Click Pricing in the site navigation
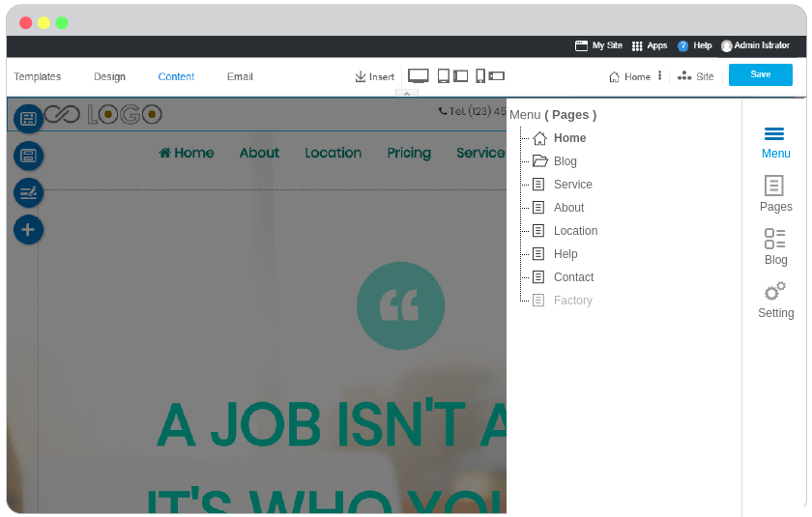 coord(409,153)
